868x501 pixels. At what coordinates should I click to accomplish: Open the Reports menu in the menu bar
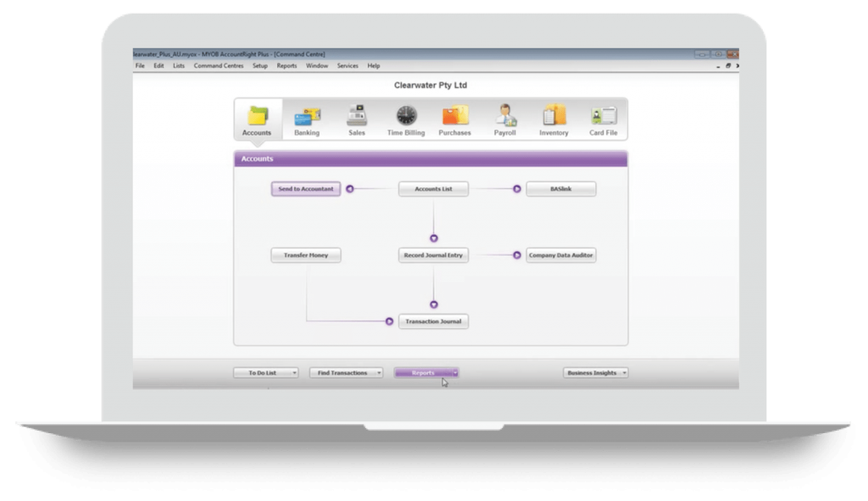tap(287, 65)
